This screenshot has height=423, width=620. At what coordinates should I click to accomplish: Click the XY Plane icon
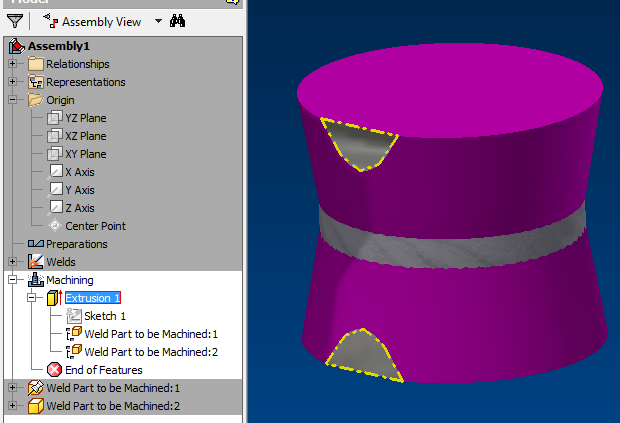55,154
